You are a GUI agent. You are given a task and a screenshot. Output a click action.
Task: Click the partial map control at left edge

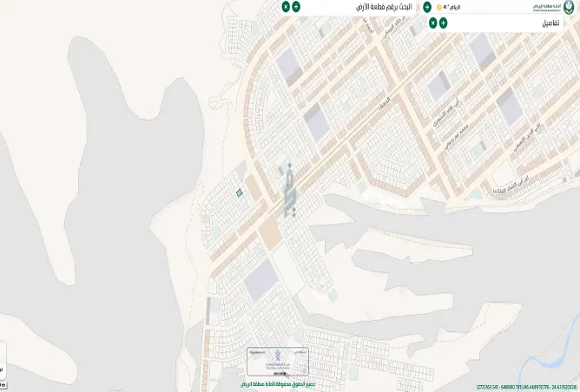click(3, 360)
